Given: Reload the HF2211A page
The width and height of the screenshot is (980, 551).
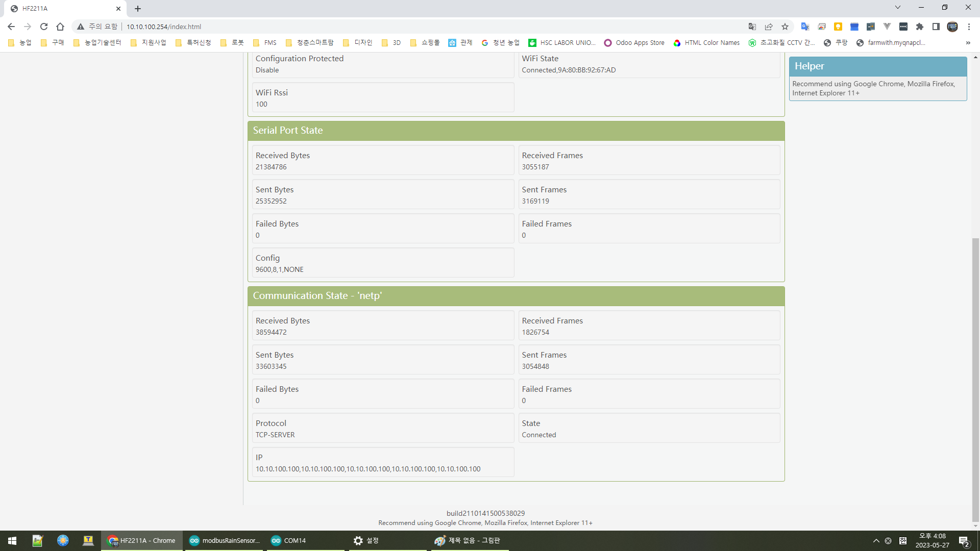Looking at the screenshot, I should [44, 27].
